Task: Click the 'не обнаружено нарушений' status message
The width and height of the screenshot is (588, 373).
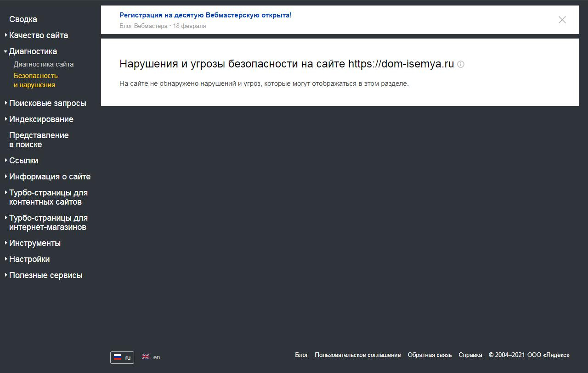Action: [x=264, y=84]
